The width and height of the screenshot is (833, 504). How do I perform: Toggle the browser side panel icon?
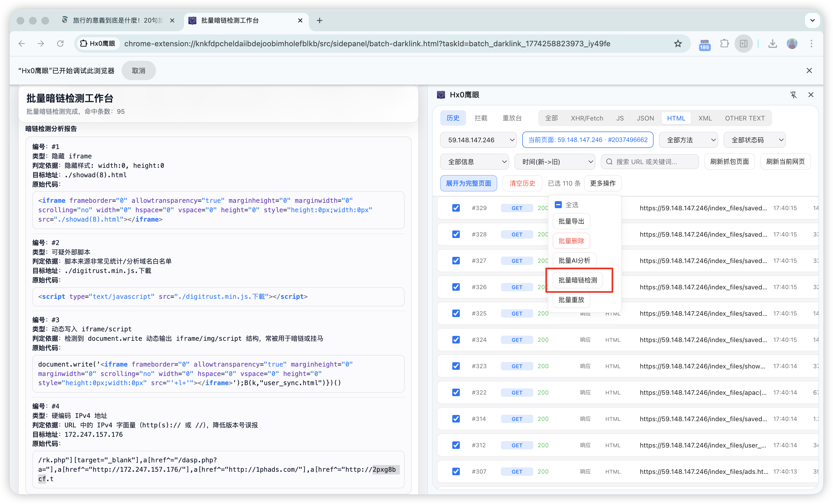(x=743, y=44)
